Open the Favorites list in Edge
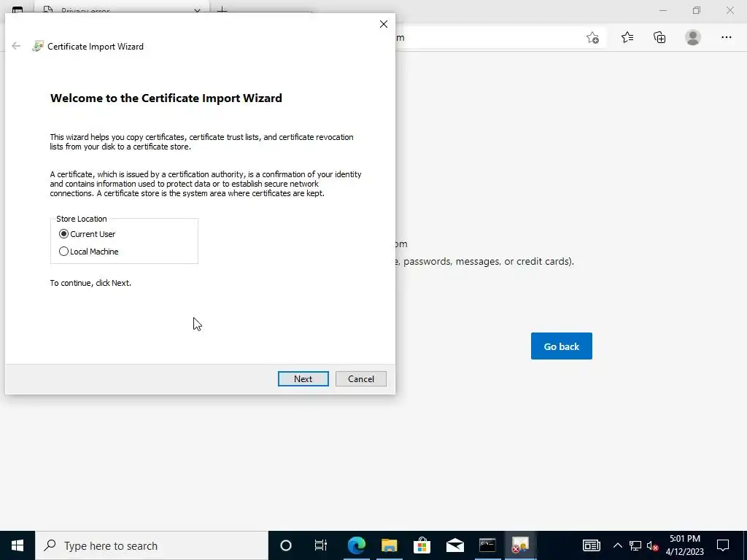 pos(627,37)
